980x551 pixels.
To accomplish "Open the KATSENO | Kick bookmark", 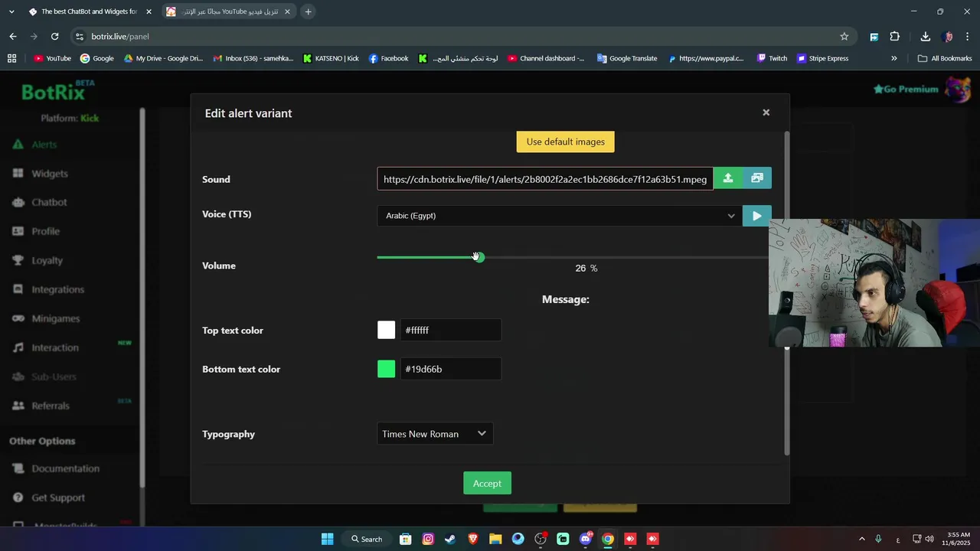I will click(331, 58).
